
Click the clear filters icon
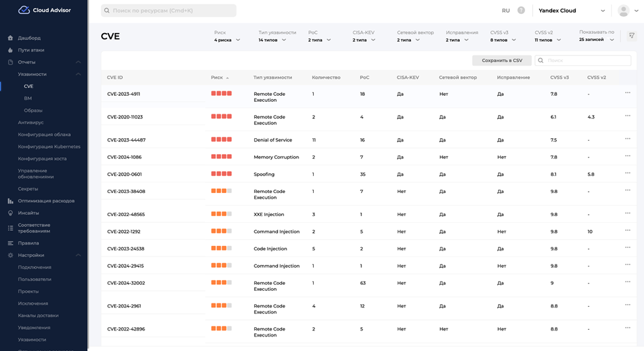coord(631,36)
